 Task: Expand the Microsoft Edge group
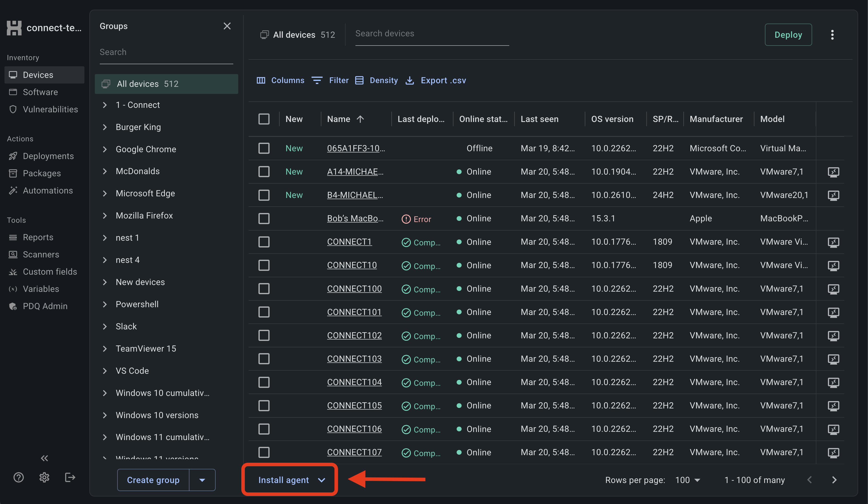(105, 194)
